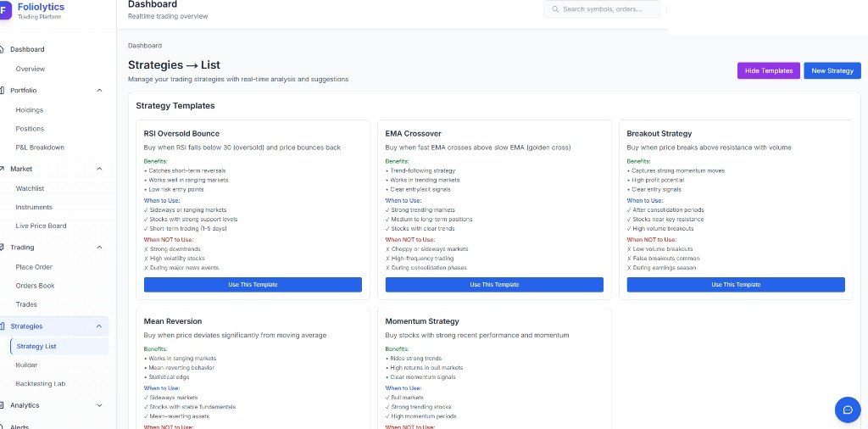Click the Mean Reversion card title
The height and width of the screenshot is (429, 868).
(x=173, y=321)
